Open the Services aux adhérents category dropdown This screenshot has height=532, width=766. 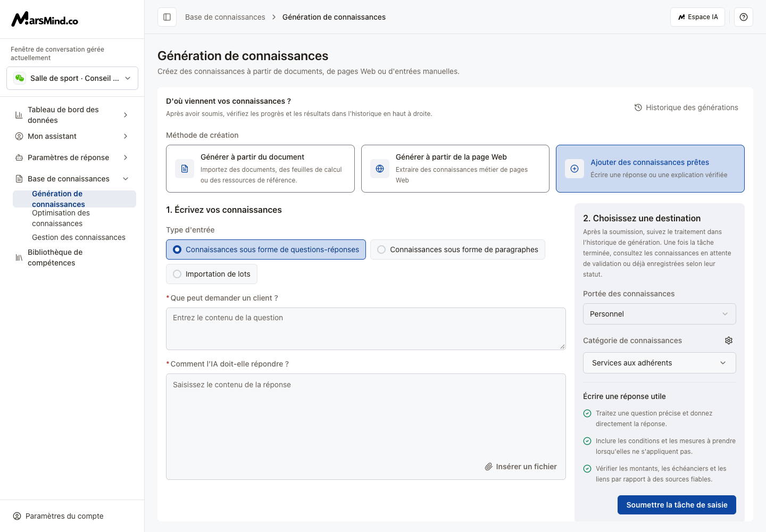(x=660, y=363)
